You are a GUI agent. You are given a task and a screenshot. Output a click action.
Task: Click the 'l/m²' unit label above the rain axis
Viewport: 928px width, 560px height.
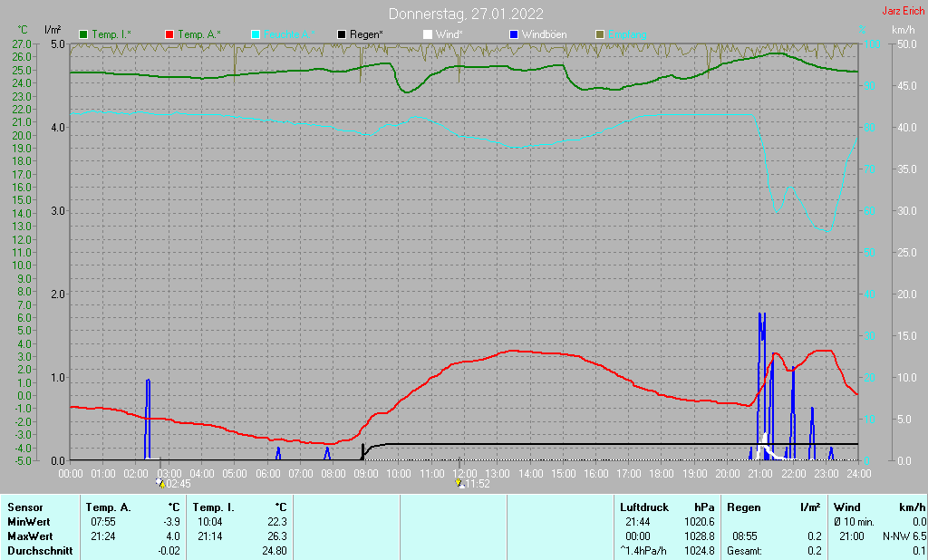pyautogui.click(x=53, y=30)
